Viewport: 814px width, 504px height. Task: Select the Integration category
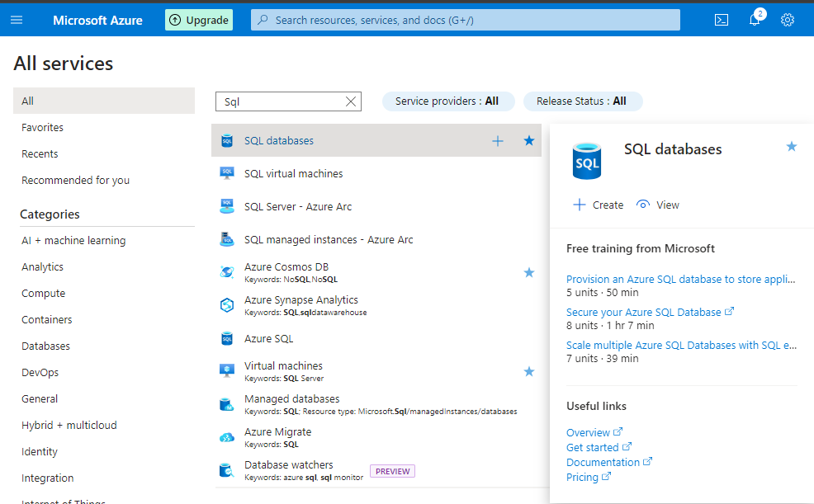(48, 478)
